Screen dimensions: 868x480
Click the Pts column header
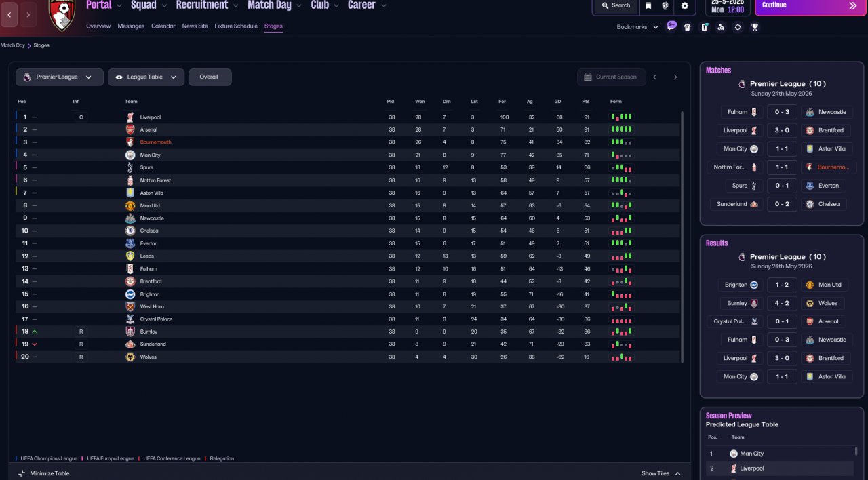coord(585,102)
